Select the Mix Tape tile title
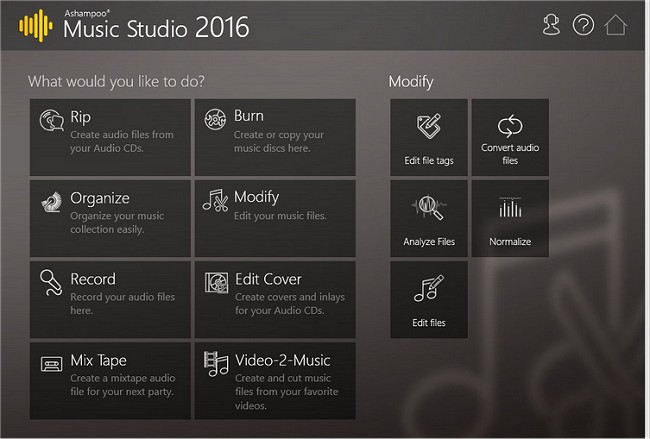Screen dimensions: 650x439 [98, 361]
